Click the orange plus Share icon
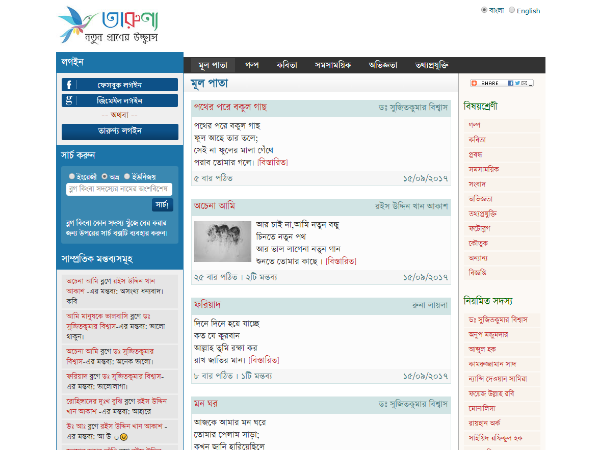Image resolution: width=600 pixels, height=450 pixels. (474, 83)
